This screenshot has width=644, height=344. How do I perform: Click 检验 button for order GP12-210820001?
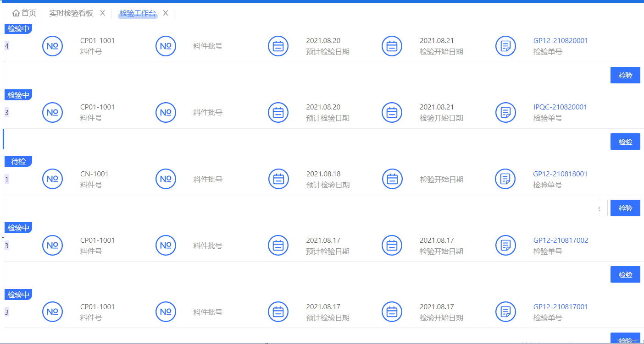[625, 75]
